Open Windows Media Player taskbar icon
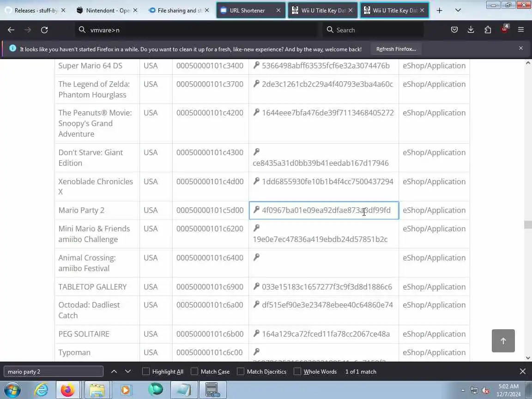Viewport: 532px width, 399px height. pyautogui.click(x=125, y=390)
